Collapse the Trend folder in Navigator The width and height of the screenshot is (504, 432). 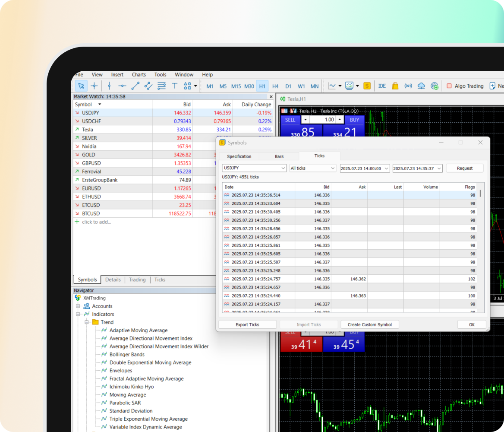click(x=87, y=322)
